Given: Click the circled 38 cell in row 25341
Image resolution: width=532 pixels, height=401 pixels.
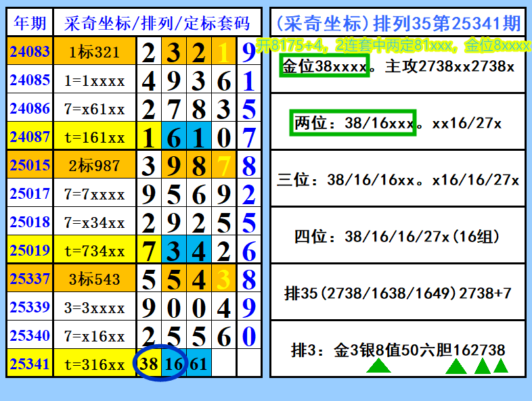Looking at the screenshot, I should coord(149,364).
